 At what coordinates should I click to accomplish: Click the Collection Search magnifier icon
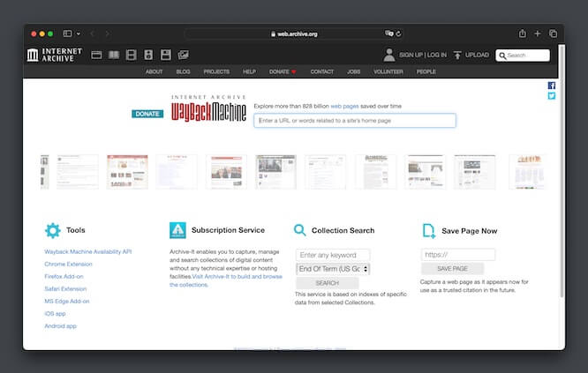[299, 230]
